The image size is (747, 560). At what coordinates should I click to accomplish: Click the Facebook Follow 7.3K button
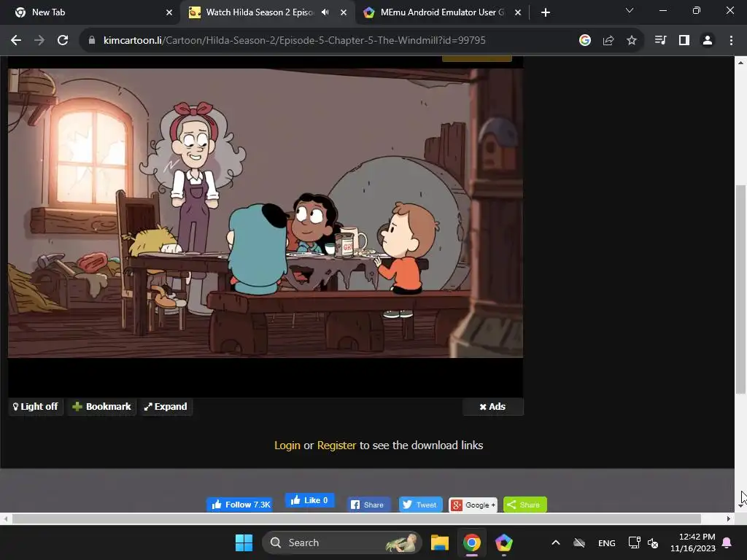coord(239,505)
